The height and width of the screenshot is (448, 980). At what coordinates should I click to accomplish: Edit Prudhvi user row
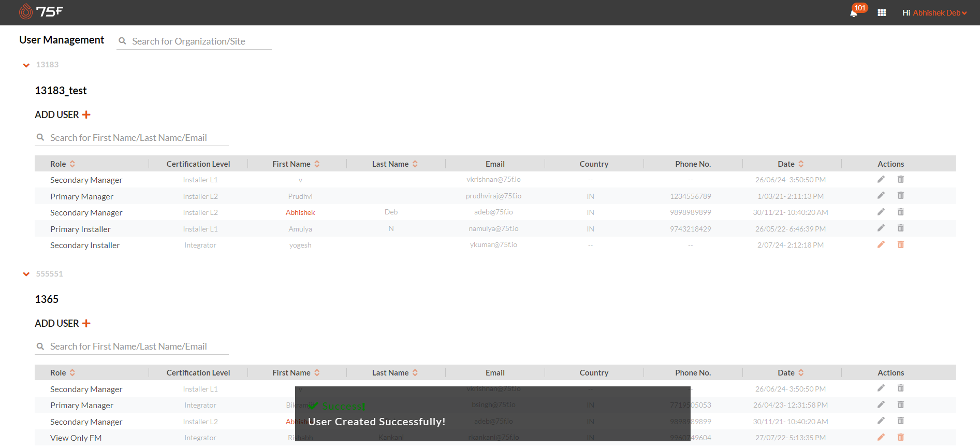(x=881, y=195)
